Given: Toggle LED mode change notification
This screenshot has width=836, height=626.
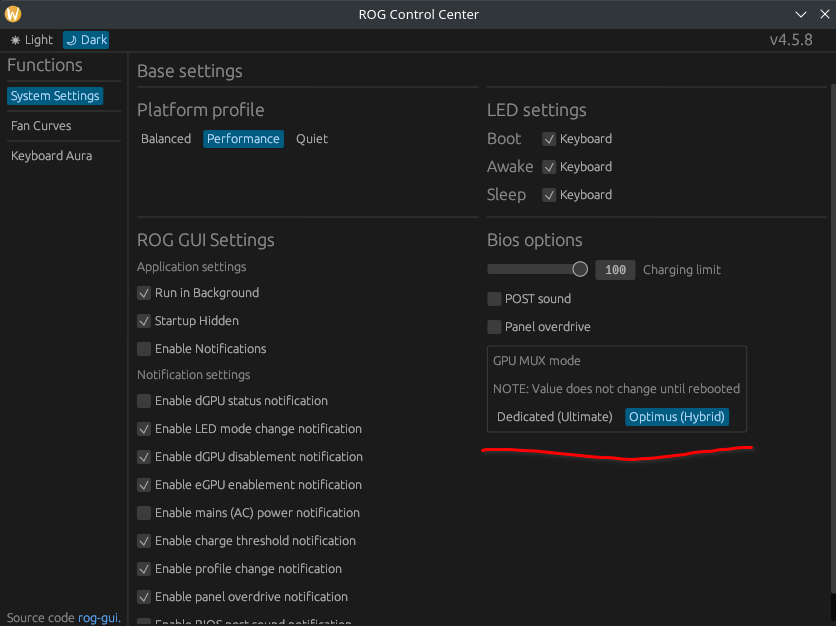Looking at the screenshot, I should 144,429.
